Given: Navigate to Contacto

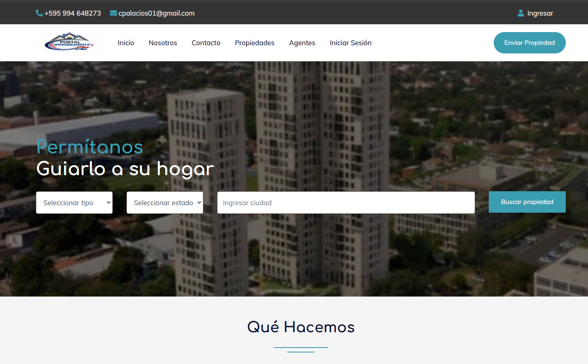Looking at the screenshot, I should click(206, 43).
